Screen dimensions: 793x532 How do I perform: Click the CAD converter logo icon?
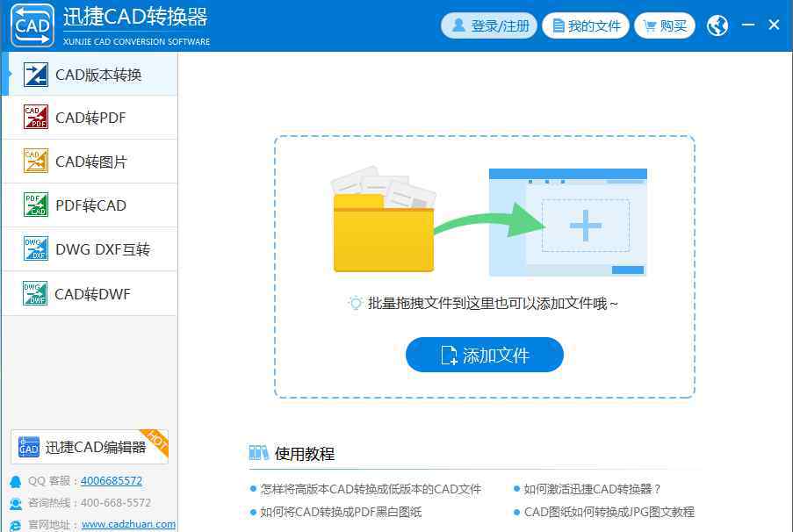click(32, 25)
